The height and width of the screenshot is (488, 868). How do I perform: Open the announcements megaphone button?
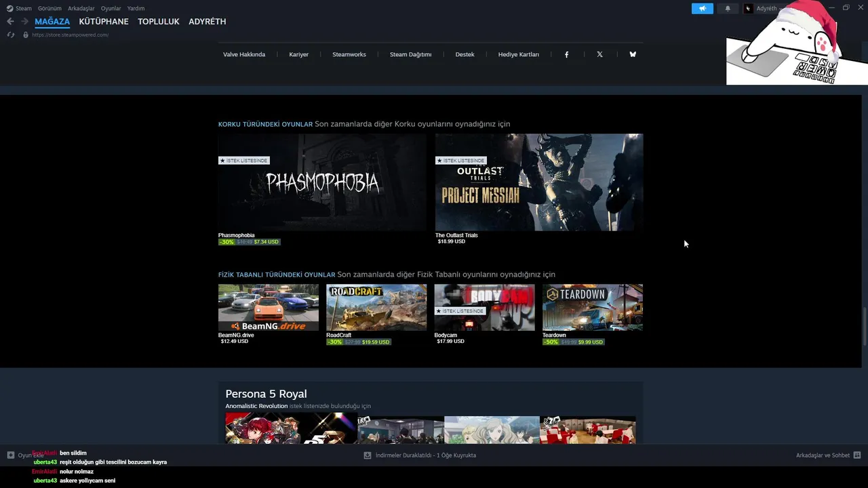pos(703,8)
